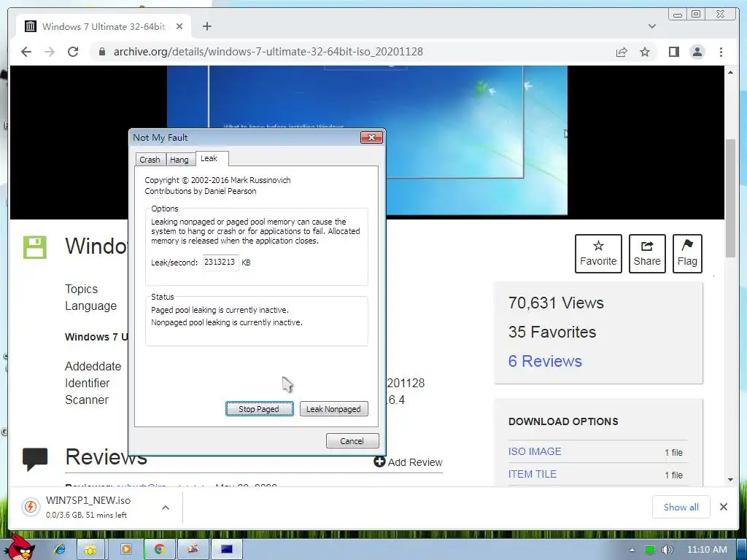Screen dimensions: 747x560
Task: Click the archive.org address bar URL
Action: (x=268, y=52)
